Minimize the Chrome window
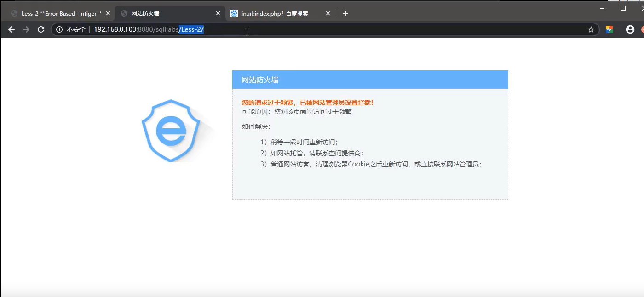The height and width of the screenshot is (297, 644). coord(602,8)
